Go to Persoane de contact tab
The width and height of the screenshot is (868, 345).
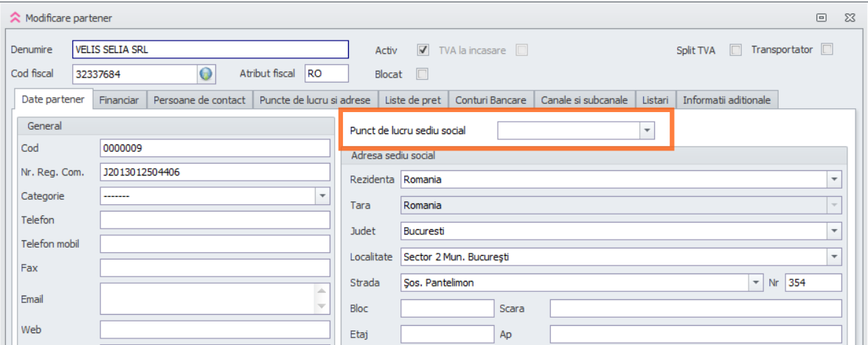(199, 100)
